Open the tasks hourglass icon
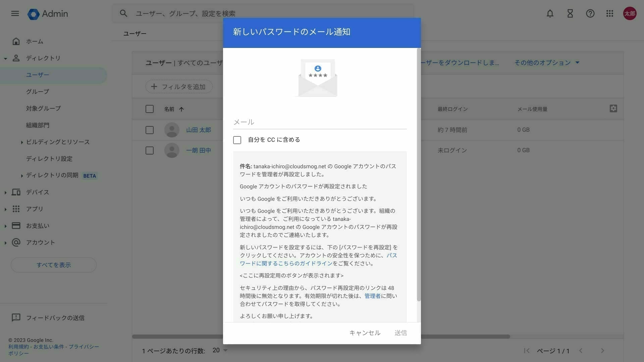Screen dimensions: 644x362 click(x=570, y=13)
